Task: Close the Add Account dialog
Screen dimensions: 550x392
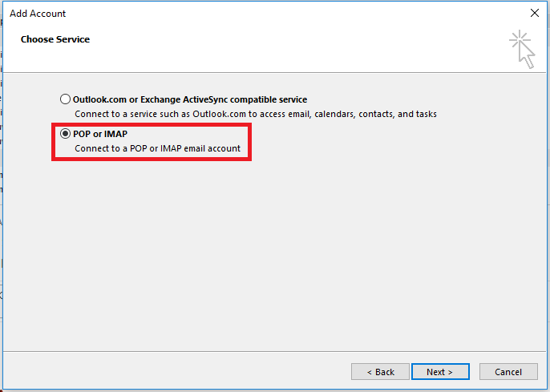Action: 535,13
